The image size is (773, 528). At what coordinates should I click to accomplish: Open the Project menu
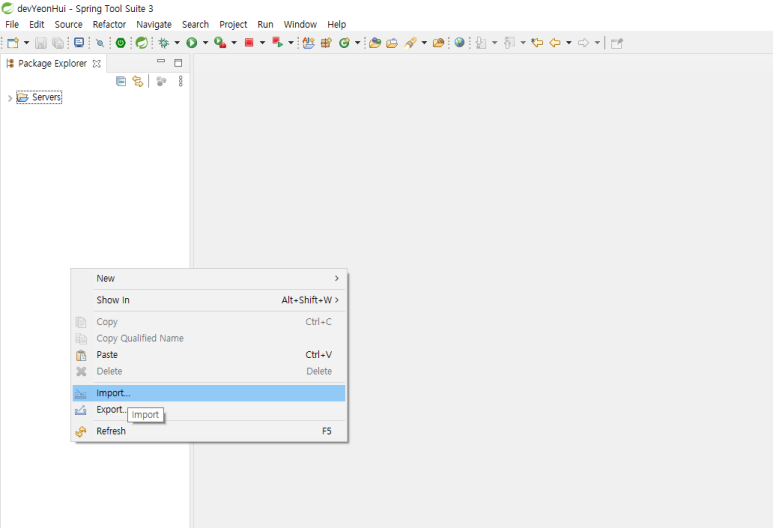(x=233, y=24)
